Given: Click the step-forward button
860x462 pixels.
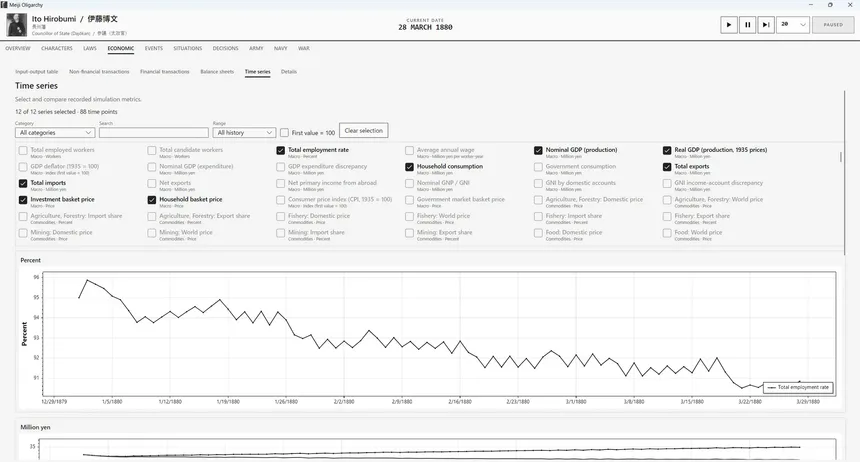Looking at the screenshot, I should click(766, 25).
